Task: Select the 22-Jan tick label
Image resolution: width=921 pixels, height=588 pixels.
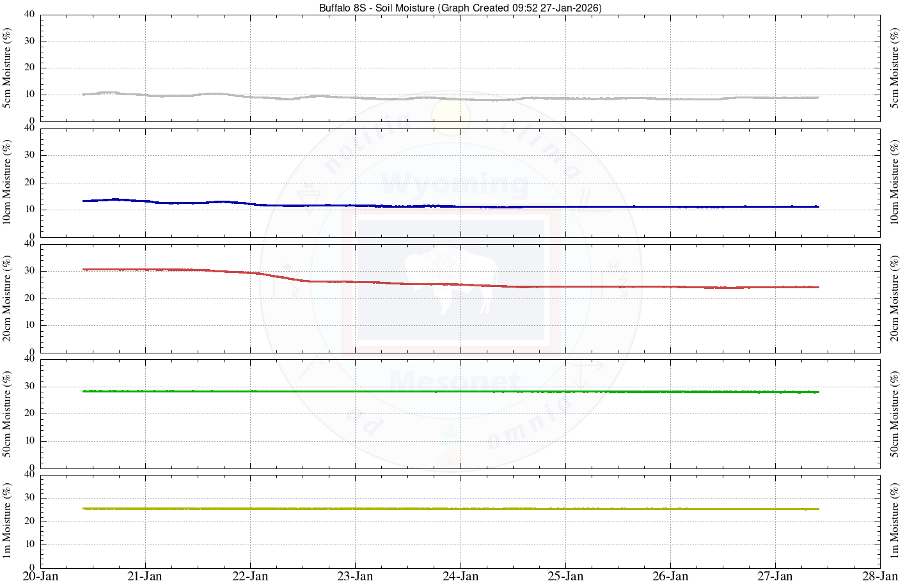Action: coord(250,576)
